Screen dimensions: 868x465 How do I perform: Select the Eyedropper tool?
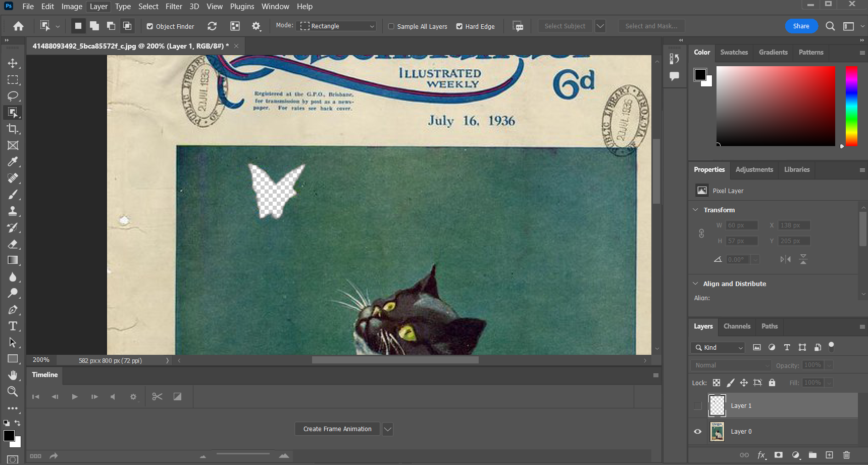(13, 162)
